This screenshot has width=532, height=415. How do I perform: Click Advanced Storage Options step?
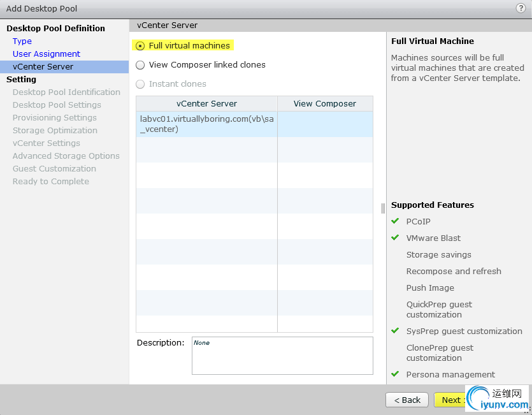click(66, 156)
